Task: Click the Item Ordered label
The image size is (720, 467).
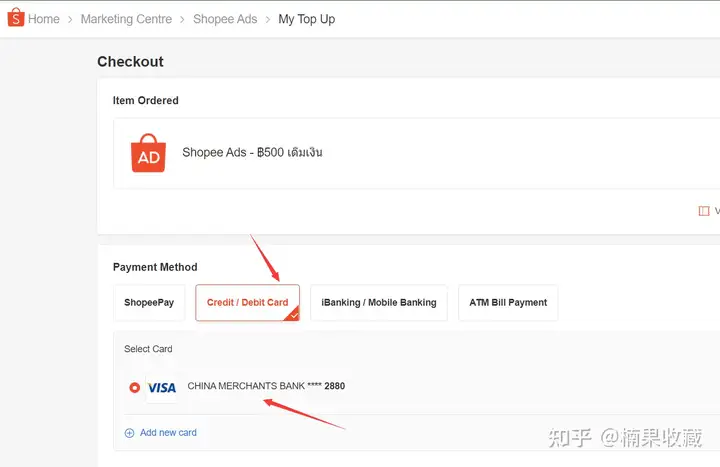Action: [146, 101]
